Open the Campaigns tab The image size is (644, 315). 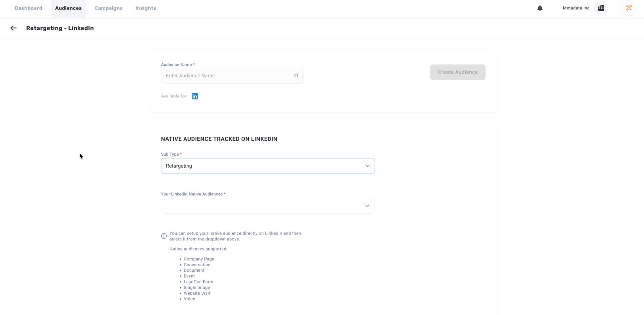(108, 8)
